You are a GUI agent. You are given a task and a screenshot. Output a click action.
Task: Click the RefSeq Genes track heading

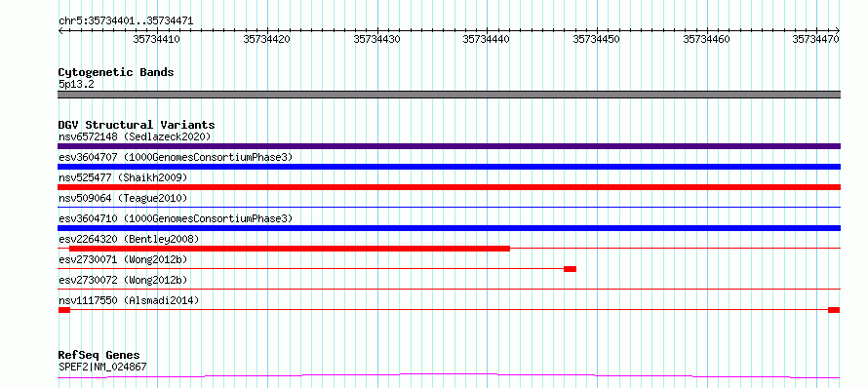99,356
